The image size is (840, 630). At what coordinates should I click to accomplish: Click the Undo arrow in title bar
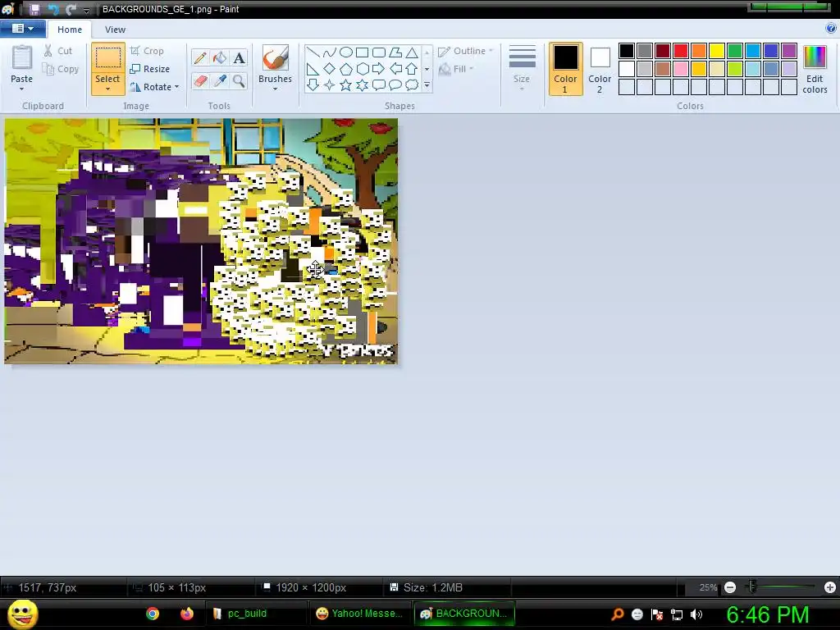(53, 9)
